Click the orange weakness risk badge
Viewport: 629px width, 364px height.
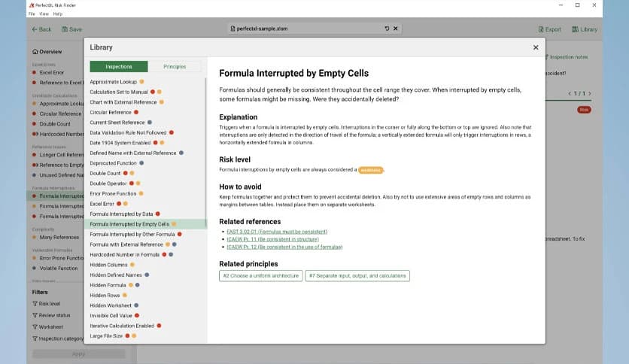click(x=371, y=170)
